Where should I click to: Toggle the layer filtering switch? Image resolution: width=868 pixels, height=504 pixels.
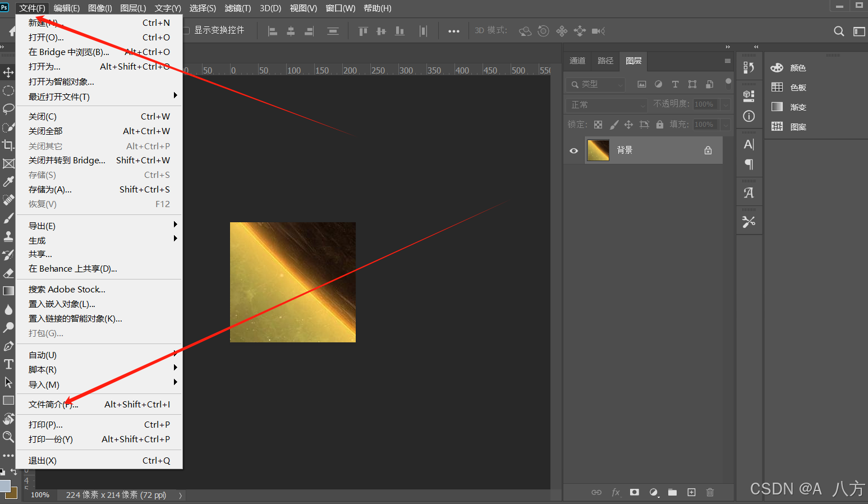tap(728, 84)
